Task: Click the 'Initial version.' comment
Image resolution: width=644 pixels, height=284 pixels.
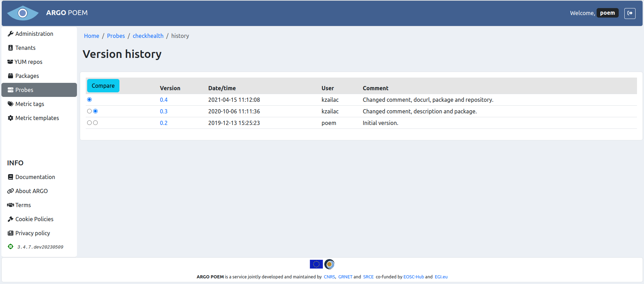Action: click(380, 123)
